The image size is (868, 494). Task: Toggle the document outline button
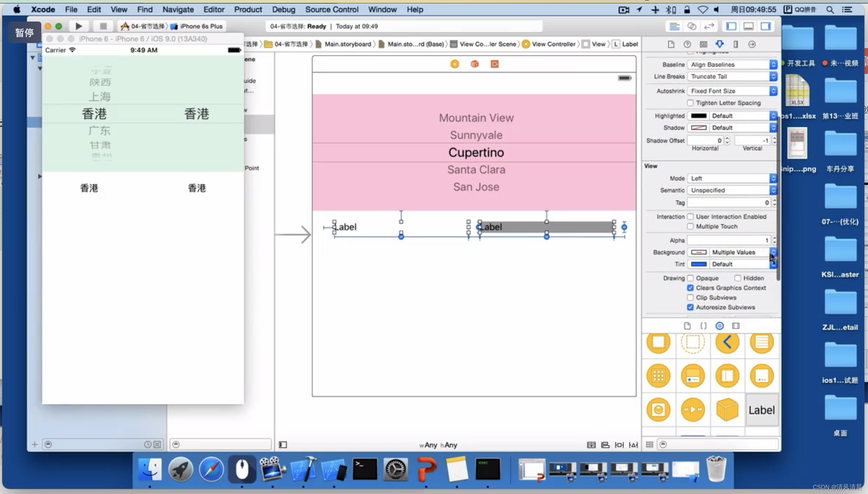coord(283,445)
